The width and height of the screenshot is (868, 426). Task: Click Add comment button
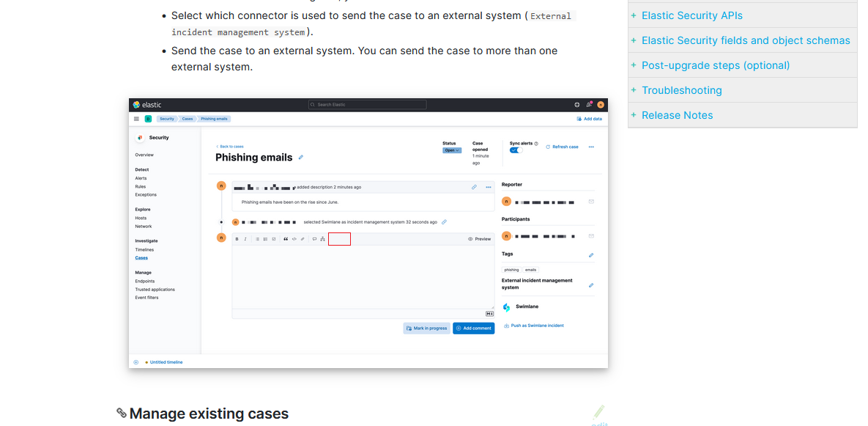pos(474,328)
